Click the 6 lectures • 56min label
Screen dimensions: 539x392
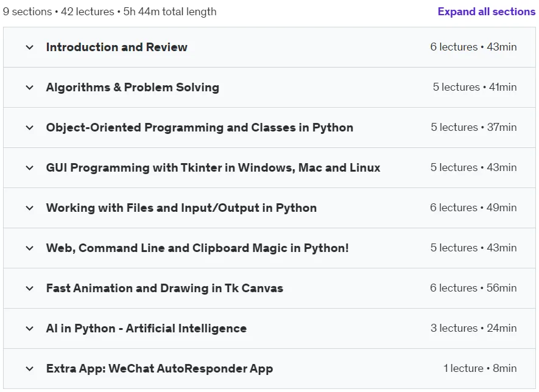coord(473,288)
